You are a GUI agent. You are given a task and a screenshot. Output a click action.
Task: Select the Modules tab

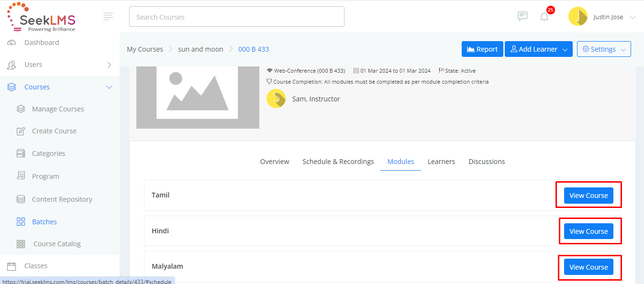[401, 162]
